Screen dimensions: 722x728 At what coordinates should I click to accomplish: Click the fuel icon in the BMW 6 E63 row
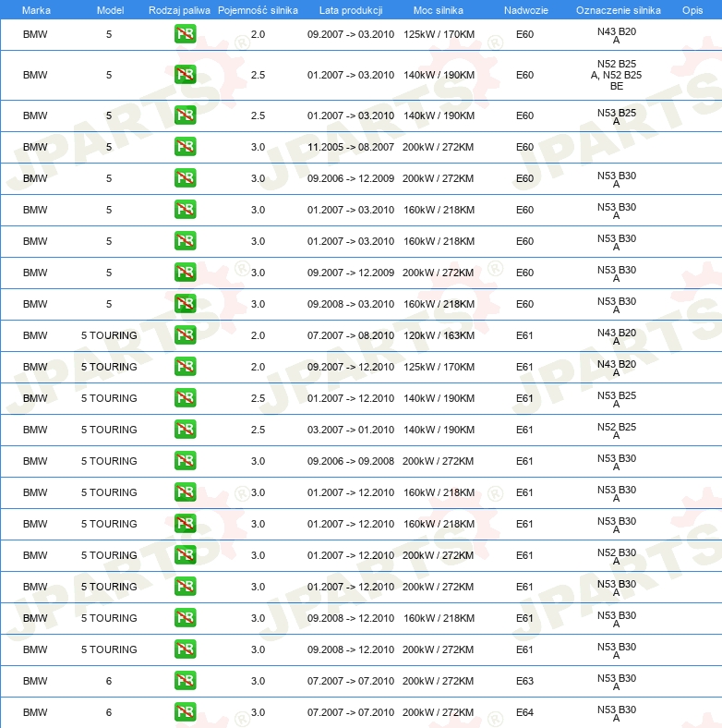(185, 681)
